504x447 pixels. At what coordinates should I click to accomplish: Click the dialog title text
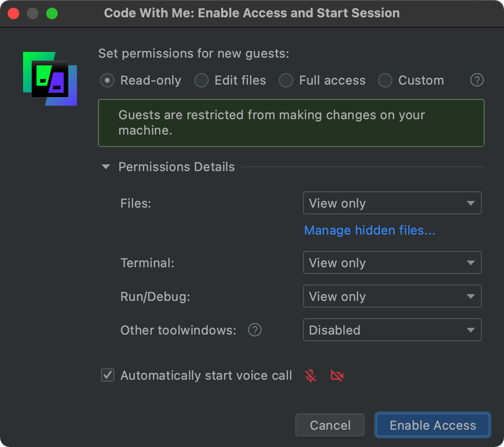coord(252,13)
